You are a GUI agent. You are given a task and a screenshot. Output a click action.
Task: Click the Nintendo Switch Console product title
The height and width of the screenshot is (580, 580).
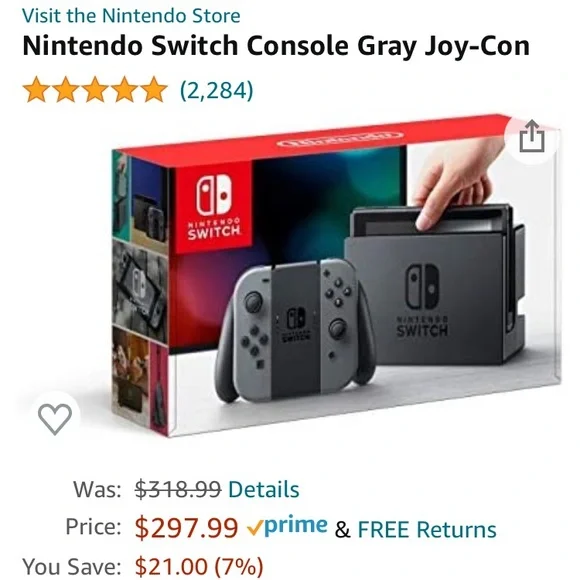click(276, 46)
